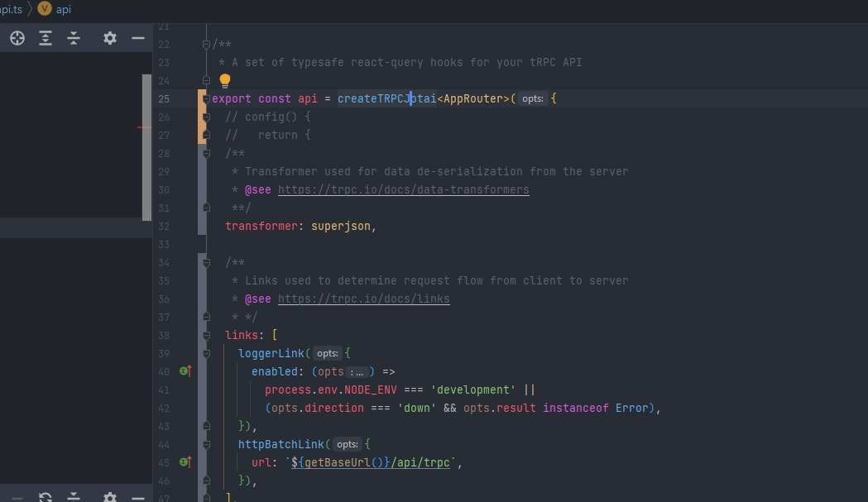
Task: Select api.ts in the breadcrumb bar
Action: (8, 9)
